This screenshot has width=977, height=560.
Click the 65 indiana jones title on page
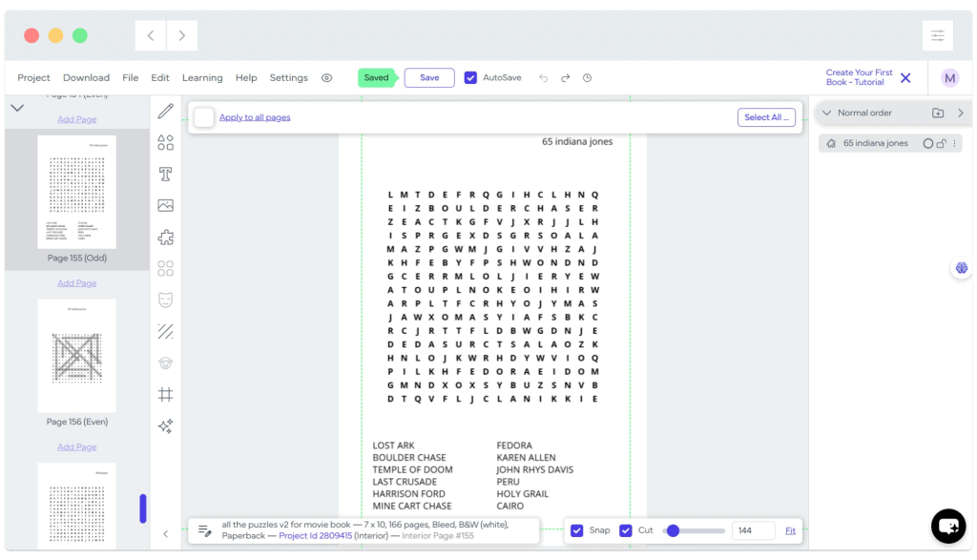(x=577, y=141)
